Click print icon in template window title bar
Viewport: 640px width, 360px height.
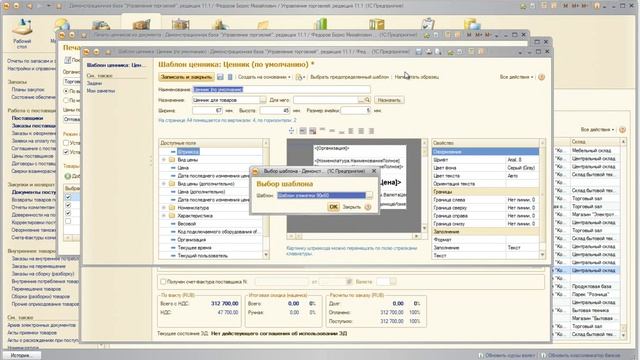tap(429, 52)
